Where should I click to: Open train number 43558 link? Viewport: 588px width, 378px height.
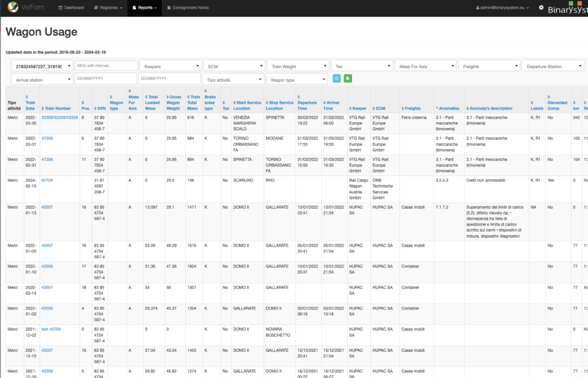click(x=47, y=371)
